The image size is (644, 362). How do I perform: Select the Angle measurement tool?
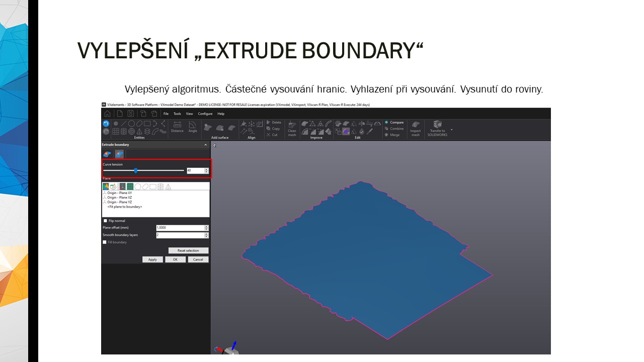click(193, 127)
